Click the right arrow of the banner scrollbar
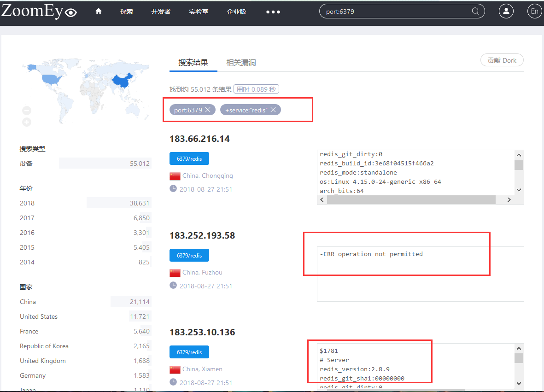 [509, 199]
